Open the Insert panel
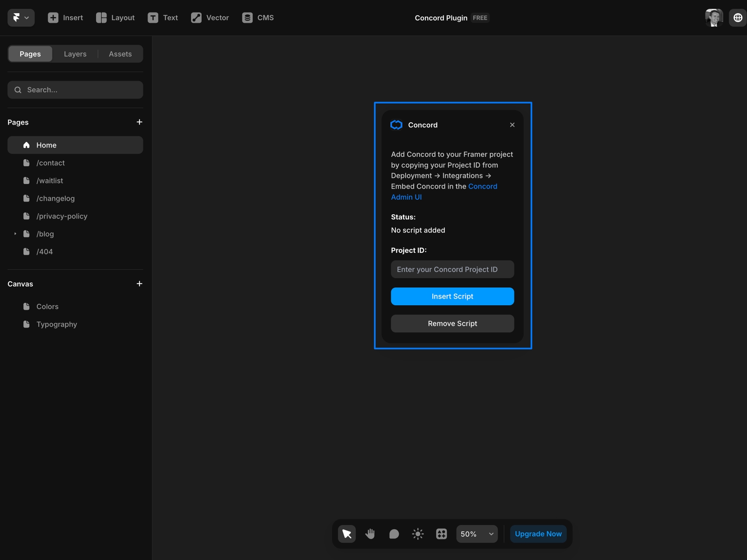The image size is (747, 560). pyautogui.click(x=65, y=18)
